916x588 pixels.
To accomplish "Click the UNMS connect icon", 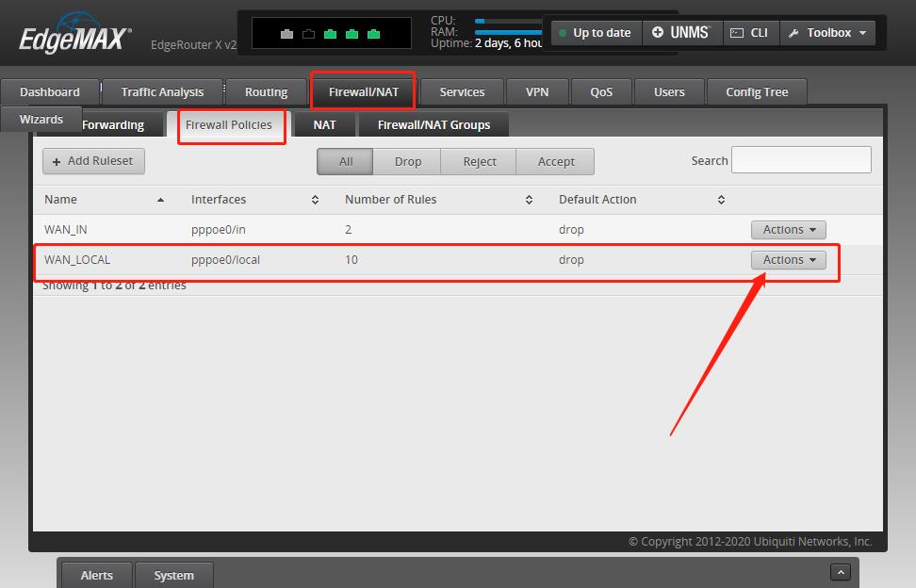I will coord(659,32).
